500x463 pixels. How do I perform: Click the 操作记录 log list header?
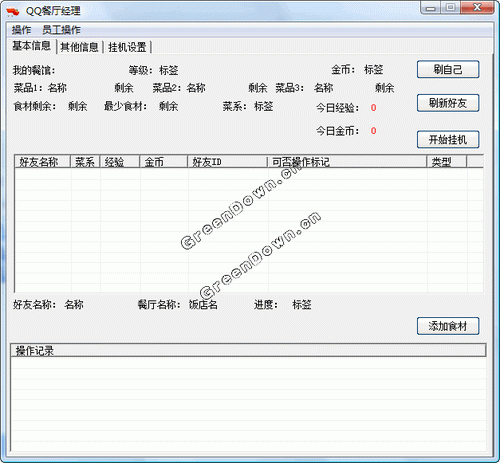pyautogui.click(x=248, y=350)
